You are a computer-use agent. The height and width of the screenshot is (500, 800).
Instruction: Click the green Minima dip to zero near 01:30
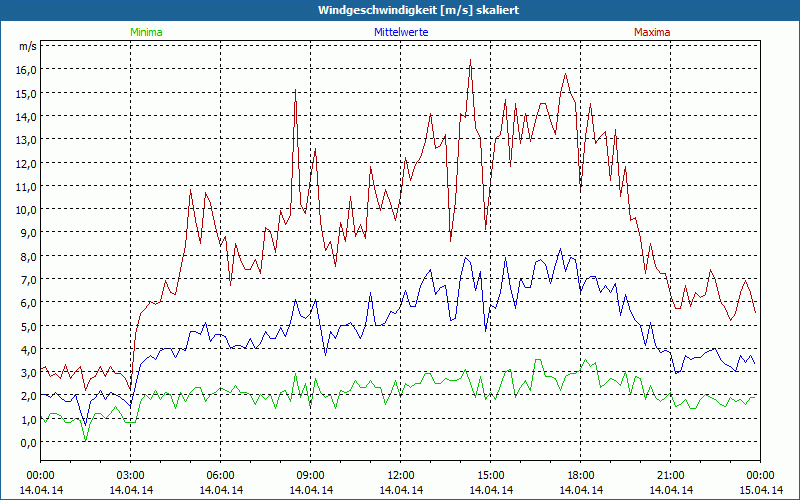(85, 440)
